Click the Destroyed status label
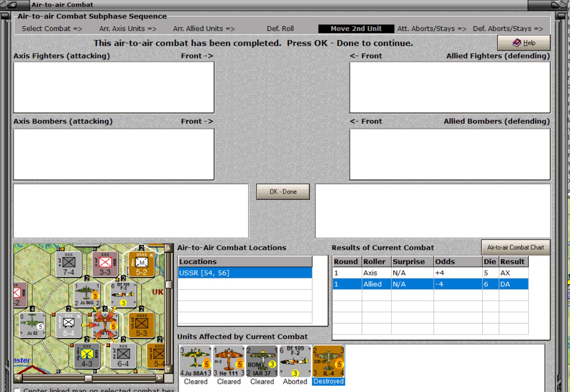 (x=328, y=382)
